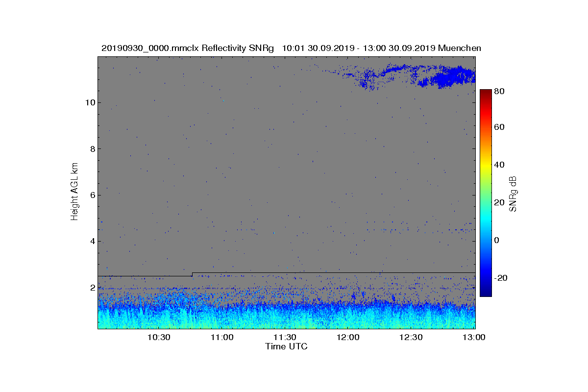Click the height tick label '10'
Screen dimensions: 588x392
click(x=90, y=102)
